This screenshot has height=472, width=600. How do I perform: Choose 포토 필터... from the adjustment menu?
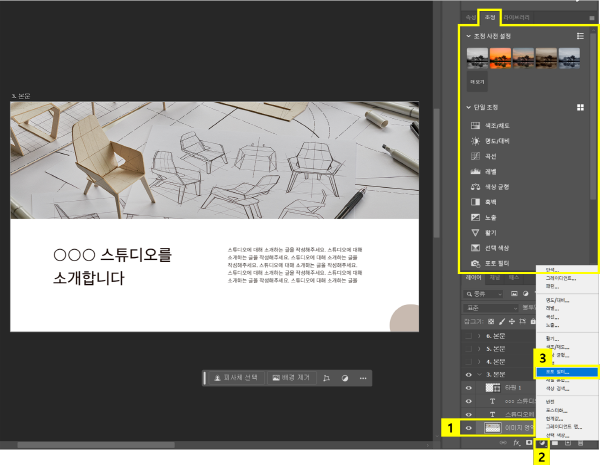point(567,372)
